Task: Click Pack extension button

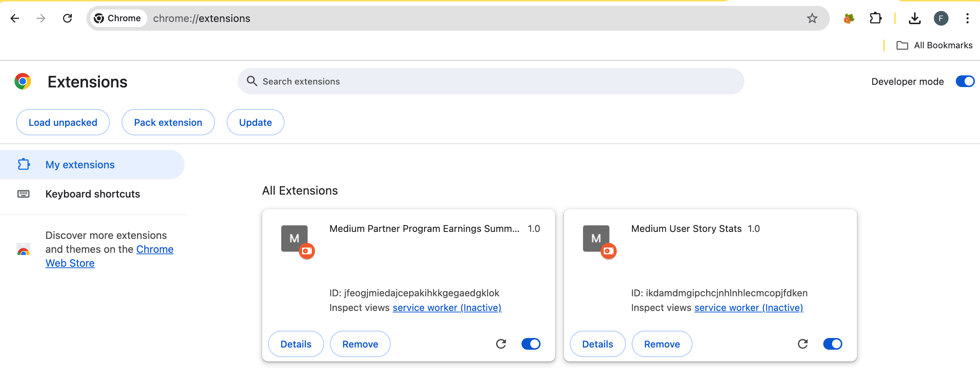Action: 168,122
